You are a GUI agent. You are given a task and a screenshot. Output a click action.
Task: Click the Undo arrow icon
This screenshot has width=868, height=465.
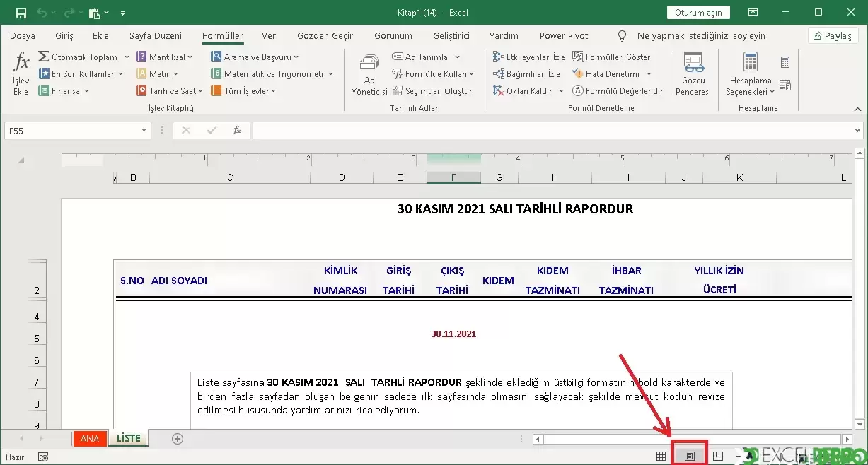pyautogui.click(x=41, y=13)
